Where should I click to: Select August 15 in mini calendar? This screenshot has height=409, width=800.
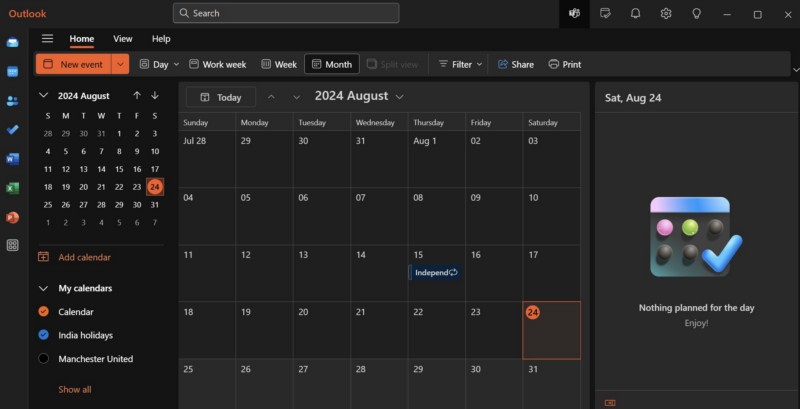(119, 169)
